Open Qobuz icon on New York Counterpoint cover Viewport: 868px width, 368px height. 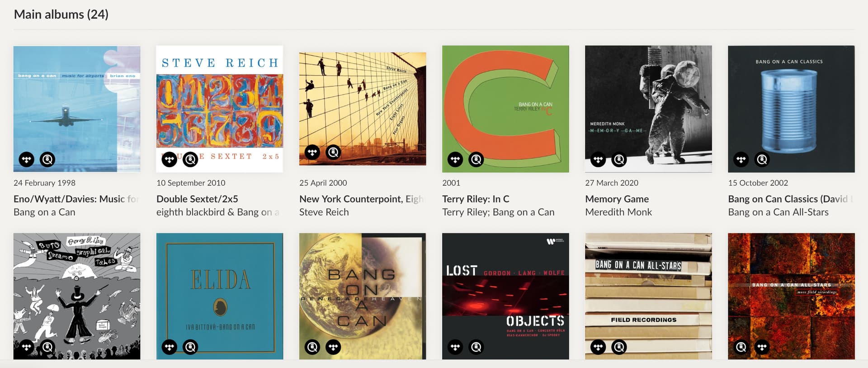pyautogui.click(x=333, y=153)
